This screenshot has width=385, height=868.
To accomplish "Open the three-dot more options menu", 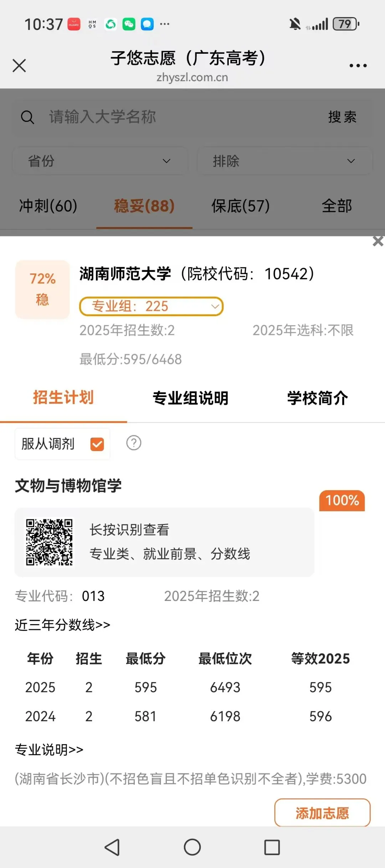I will pos(358,66).
